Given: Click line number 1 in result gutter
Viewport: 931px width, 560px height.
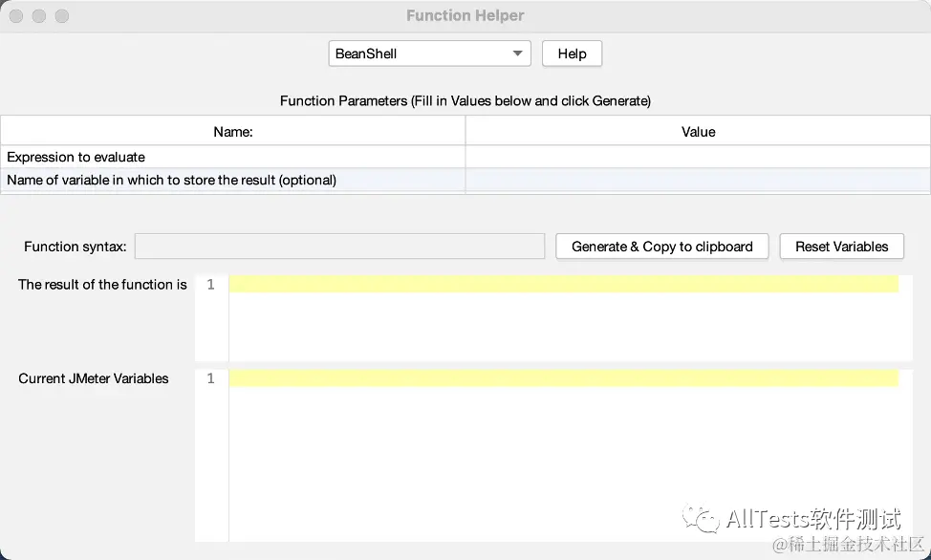Looking at the screenshot, I should point(211,285).
